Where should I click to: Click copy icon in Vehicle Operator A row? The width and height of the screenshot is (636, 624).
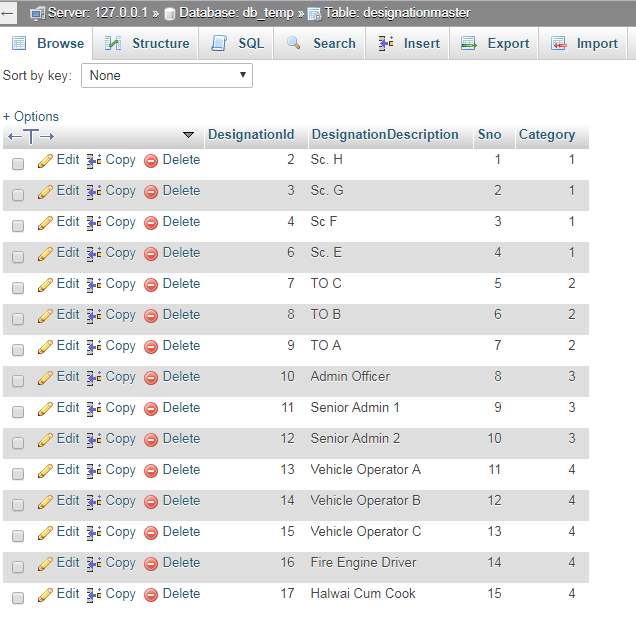pos(94,471)
